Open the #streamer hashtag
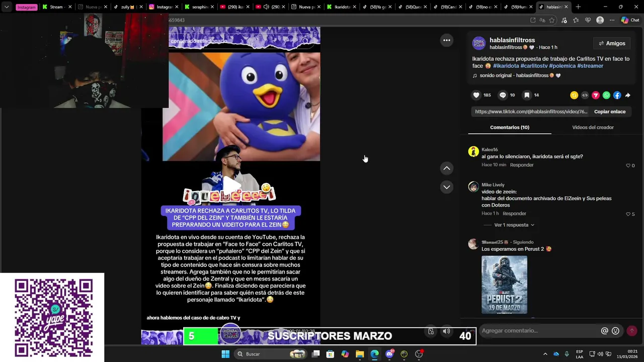Viewport: 644px width, 362px height. pos(590,66)
